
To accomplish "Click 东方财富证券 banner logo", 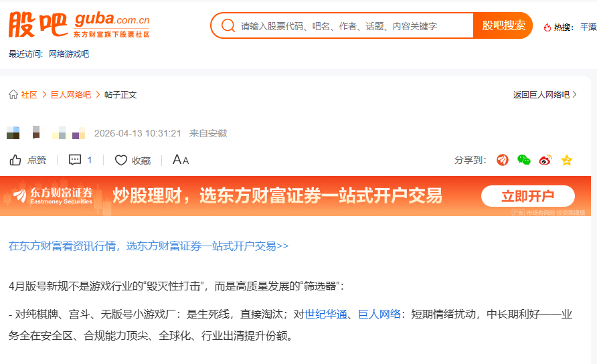I will (x=53, y=195).
